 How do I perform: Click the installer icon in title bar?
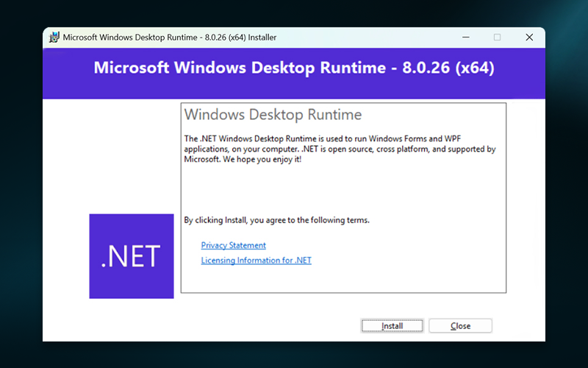pyautogui.click(x=54, y=38)
